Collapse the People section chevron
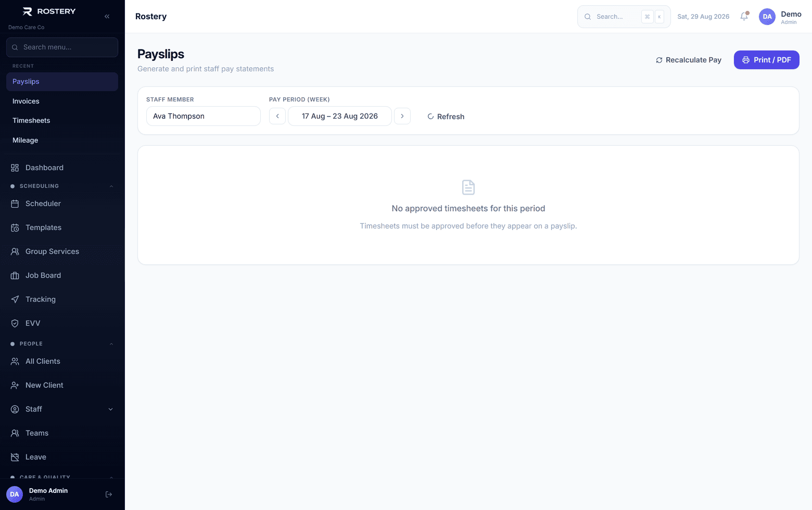Screen dimensions: 812x510 (x=111, y=344)
